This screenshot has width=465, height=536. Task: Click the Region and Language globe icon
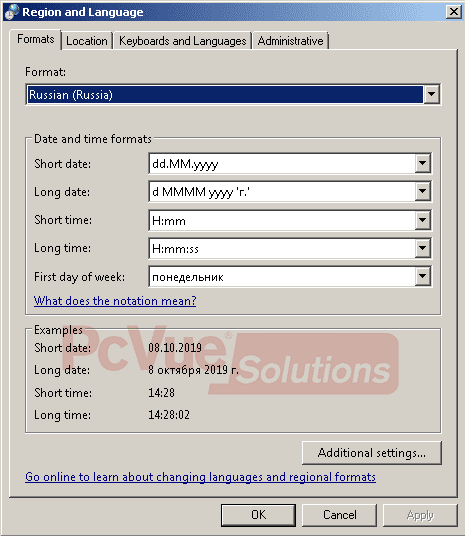pyautogui.click(x=12, y=12)
